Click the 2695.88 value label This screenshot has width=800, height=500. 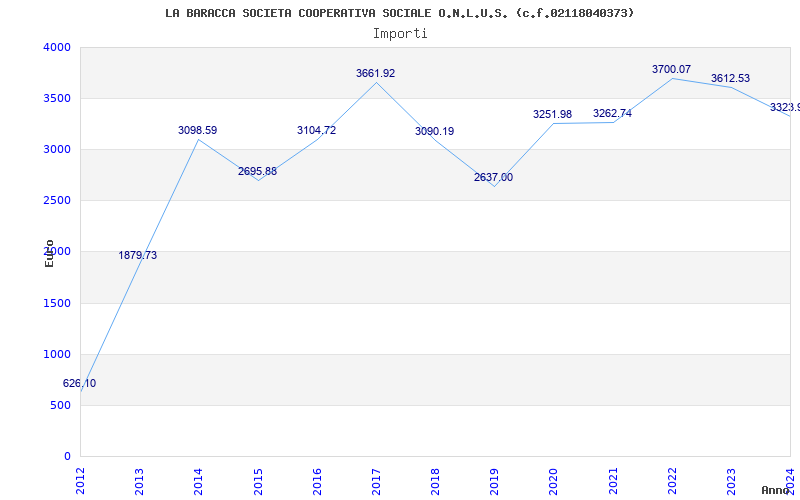tap(257, 171)
